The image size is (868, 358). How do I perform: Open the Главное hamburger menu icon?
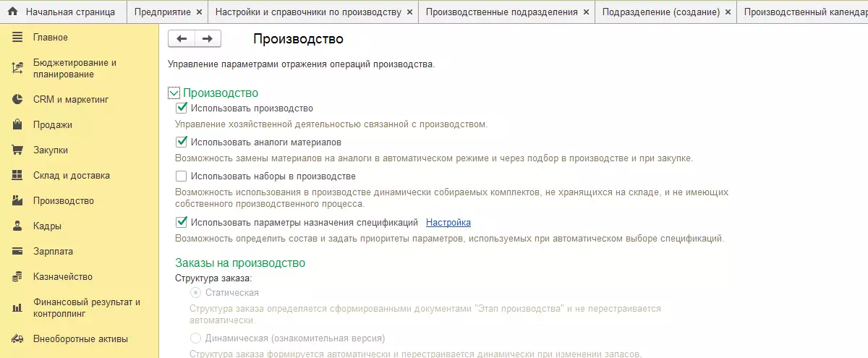(x=18, y=37)
